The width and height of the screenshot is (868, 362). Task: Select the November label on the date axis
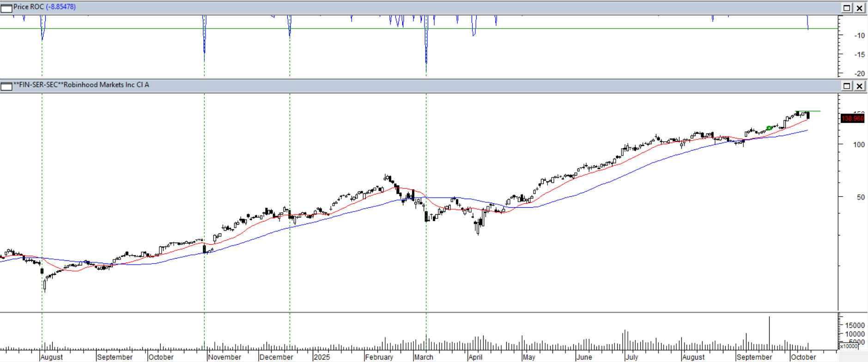[225, 357]
